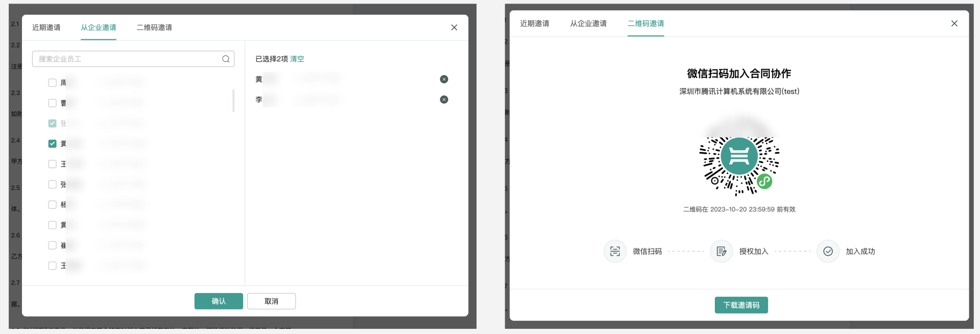Tick the checkbox for employee 曹

(52, 103)
